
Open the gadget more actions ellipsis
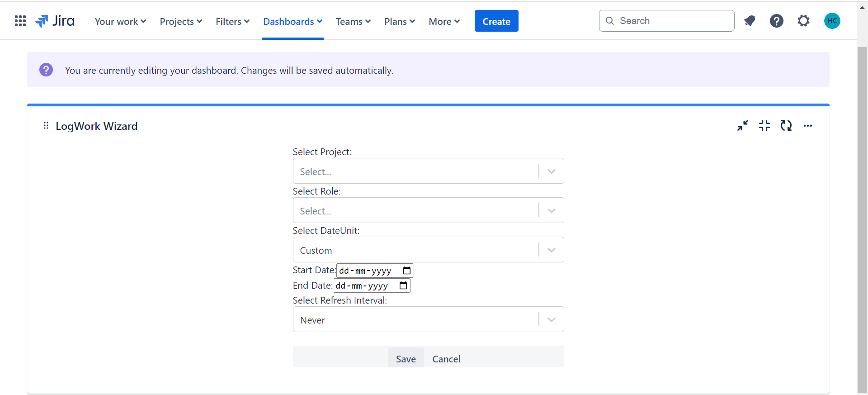click(808, 126)
